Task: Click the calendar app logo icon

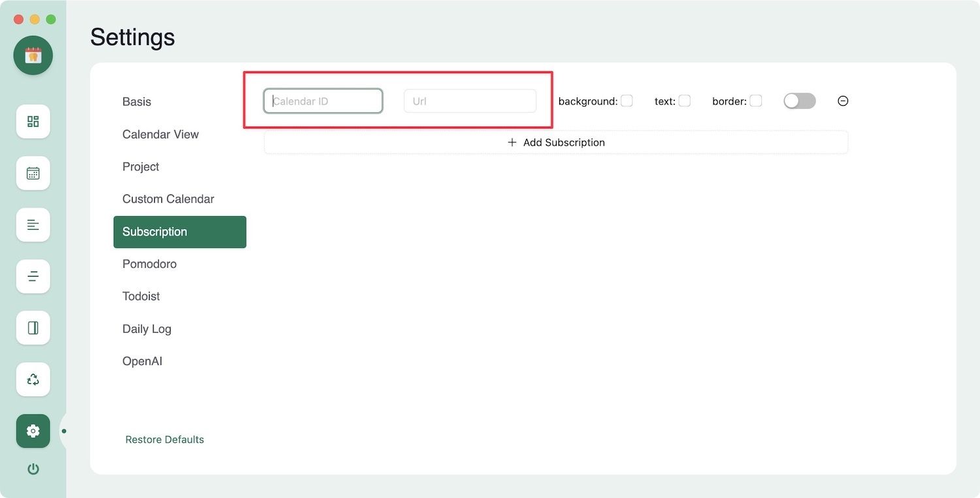Action: pos(33,55)
